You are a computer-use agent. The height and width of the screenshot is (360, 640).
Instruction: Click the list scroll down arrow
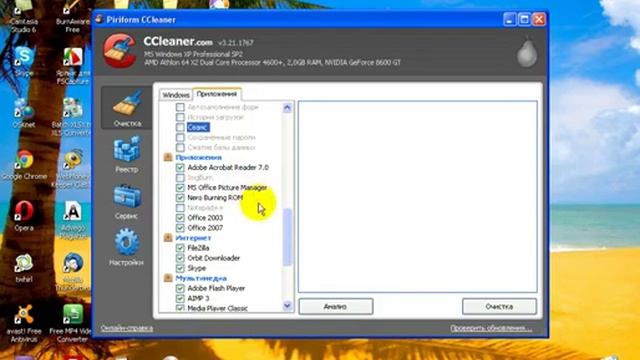coord(287,305)
